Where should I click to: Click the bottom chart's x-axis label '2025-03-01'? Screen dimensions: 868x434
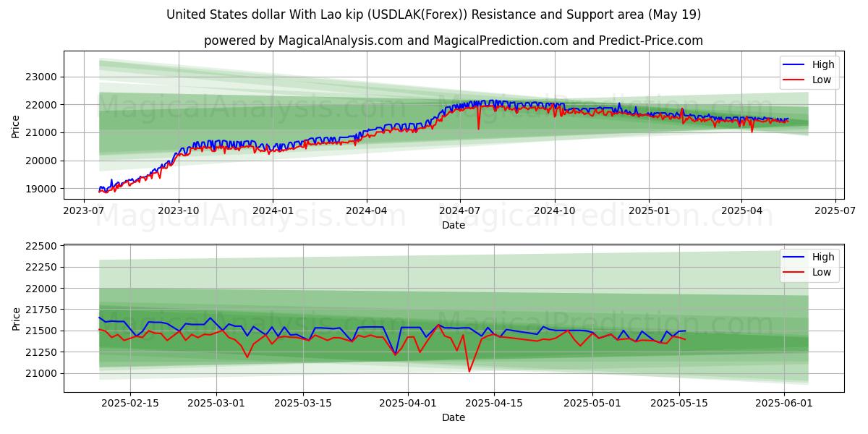pos(217,405)
